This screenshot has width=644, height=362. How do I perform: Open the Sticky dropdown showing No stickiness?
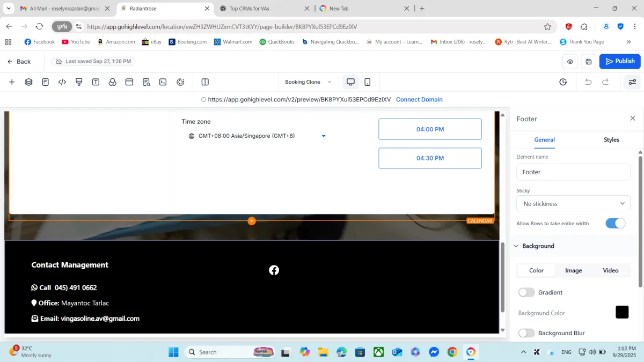[x=573, y=204]
